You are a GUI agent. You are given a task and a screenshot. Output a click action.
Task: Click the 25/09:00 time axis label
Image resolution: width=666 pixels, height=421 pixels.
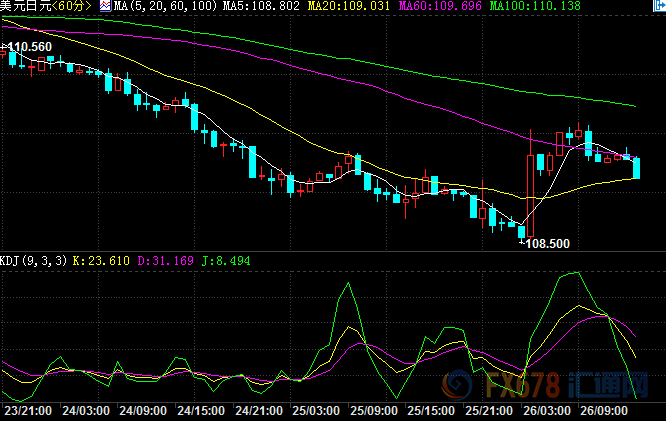[374, 411]
